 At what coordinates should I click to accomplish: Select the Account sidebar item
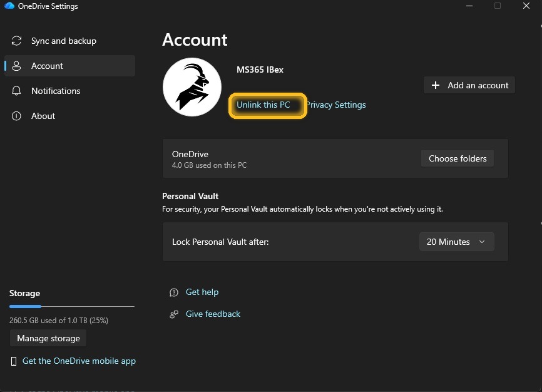(x=69, y=66)
